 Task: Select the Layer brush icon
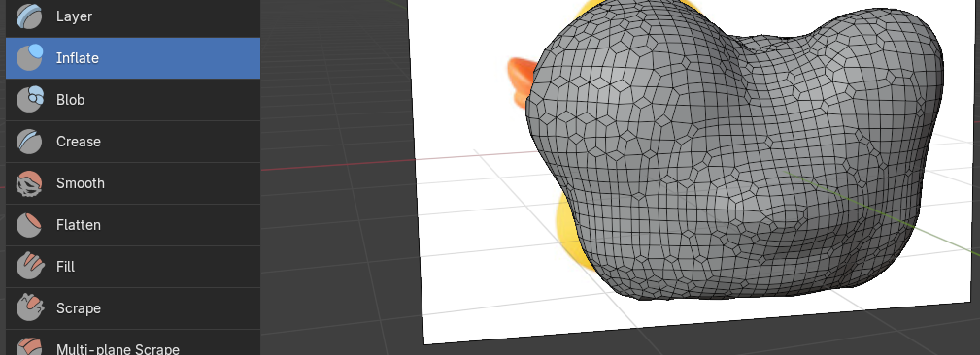tap(29, 16)
